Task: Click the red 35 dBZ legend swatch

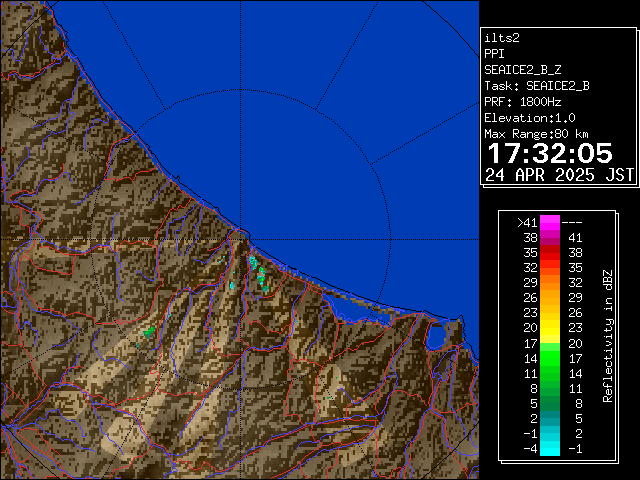Action: (x=550, y=253)
